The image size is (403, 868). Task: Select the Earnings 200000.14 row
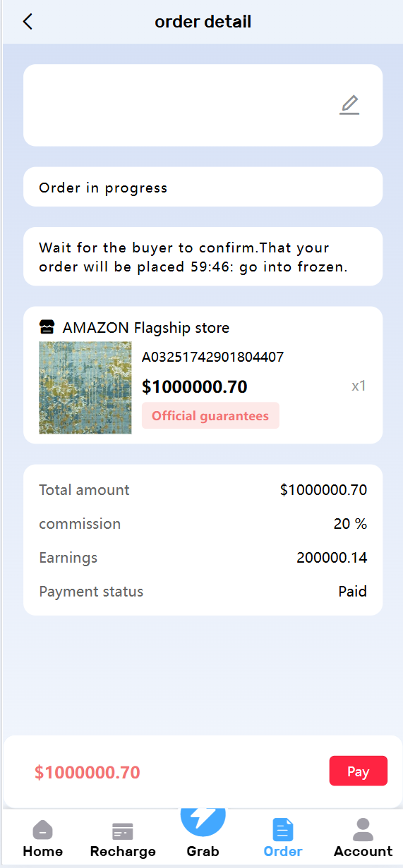(203, 558)
